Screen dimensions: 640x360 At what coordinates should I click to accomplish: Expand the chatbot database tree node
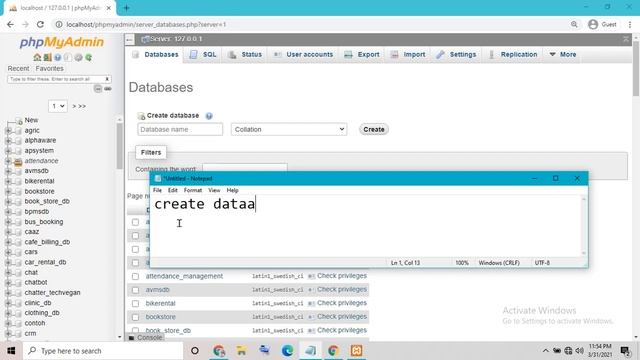click(x=8, y=282)
